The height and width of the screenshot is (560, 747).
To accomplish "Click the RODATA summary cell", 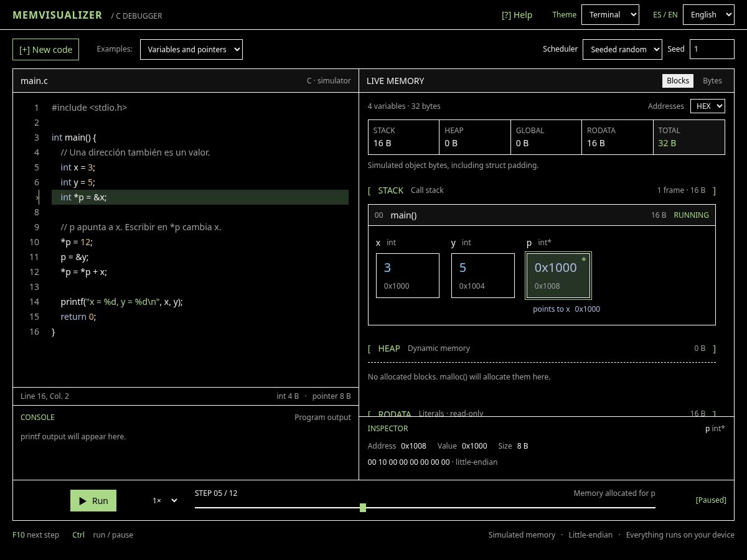I will point(618,137).
